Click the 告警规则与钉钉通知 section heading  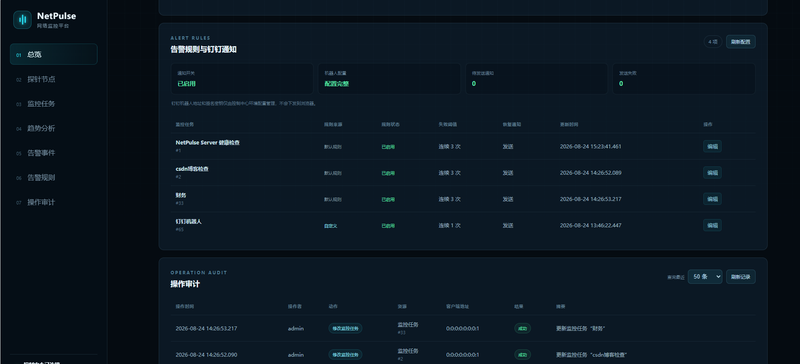pos(204,50)
